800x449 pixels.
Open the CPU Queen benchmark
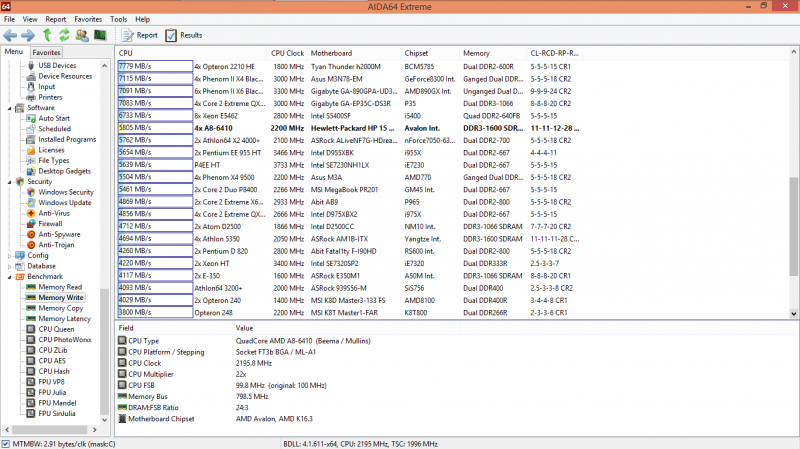coord(56,329)
